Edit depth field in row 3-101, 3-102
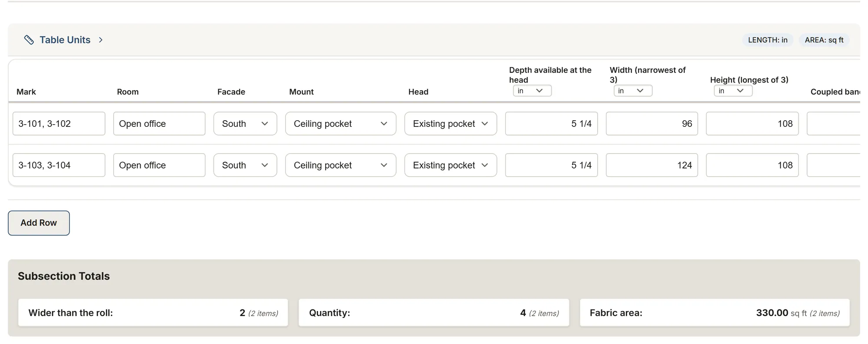 pos(551,124)
